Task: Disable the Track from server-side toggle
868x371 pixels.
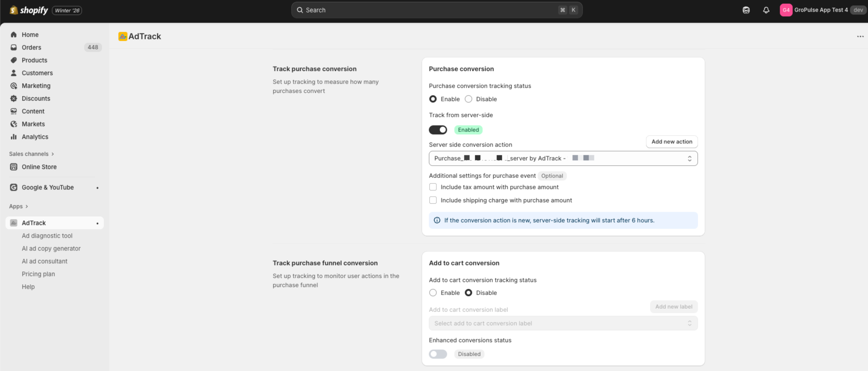Action: [x=438, y=130]
